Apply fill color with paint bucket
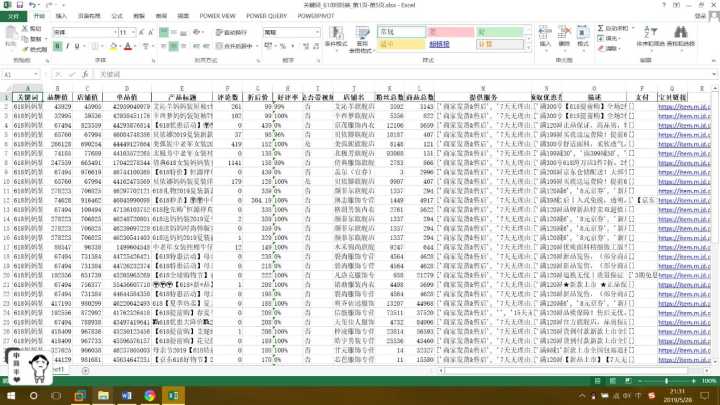The width and height of the screenshot is (720, 405). point(113,46)
